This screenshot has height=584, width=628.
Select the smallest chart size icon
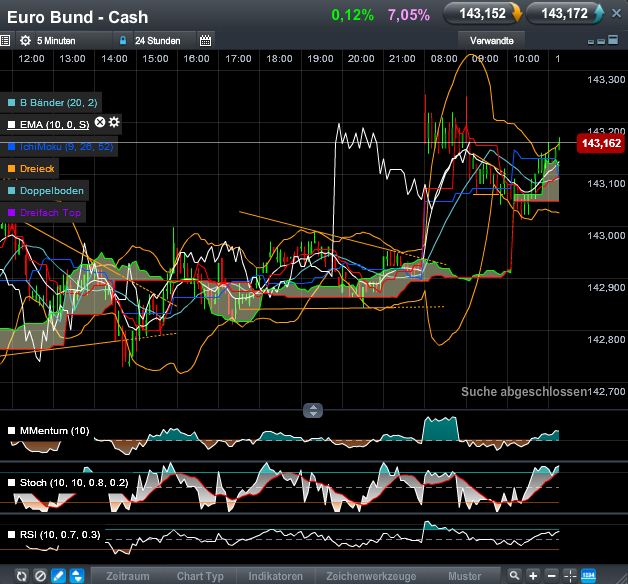coord(591,42)
